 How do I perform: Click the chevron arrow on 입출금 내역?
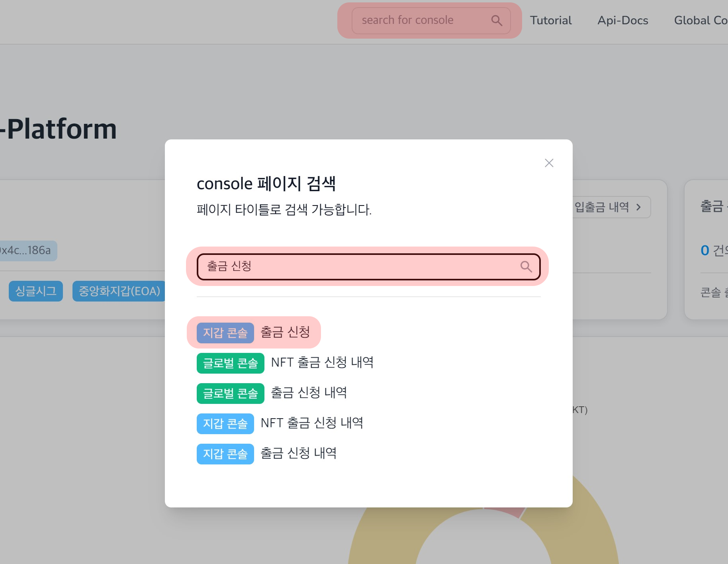(638, 207)
